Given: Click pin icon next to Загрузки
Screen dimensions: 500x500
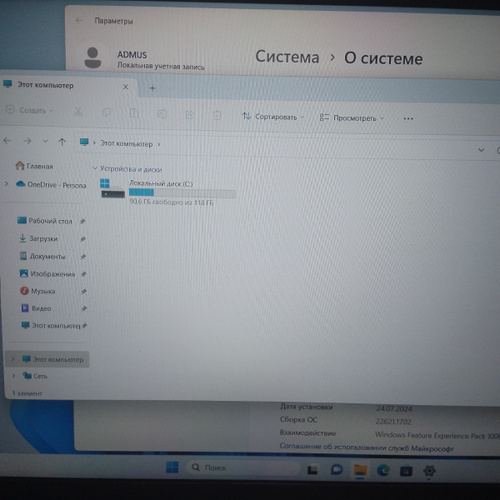Looking at the screenshot, I should [x=83, y=239].
